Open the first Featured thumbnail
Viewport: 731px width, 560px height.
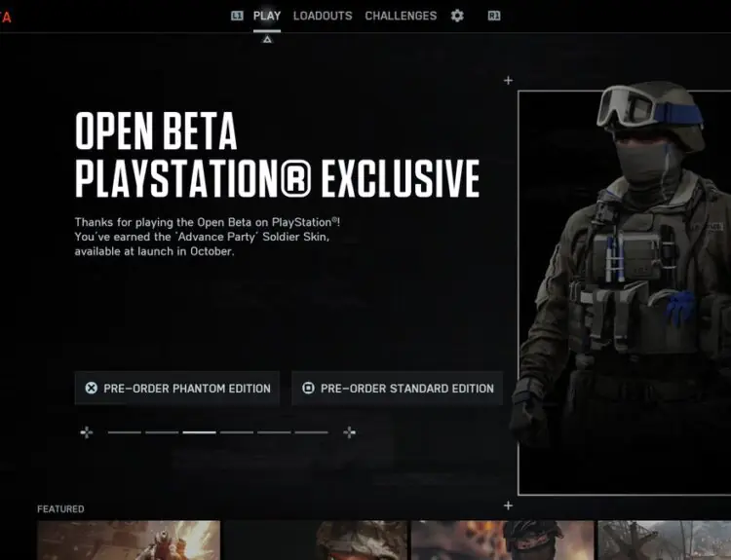(129, 540)
